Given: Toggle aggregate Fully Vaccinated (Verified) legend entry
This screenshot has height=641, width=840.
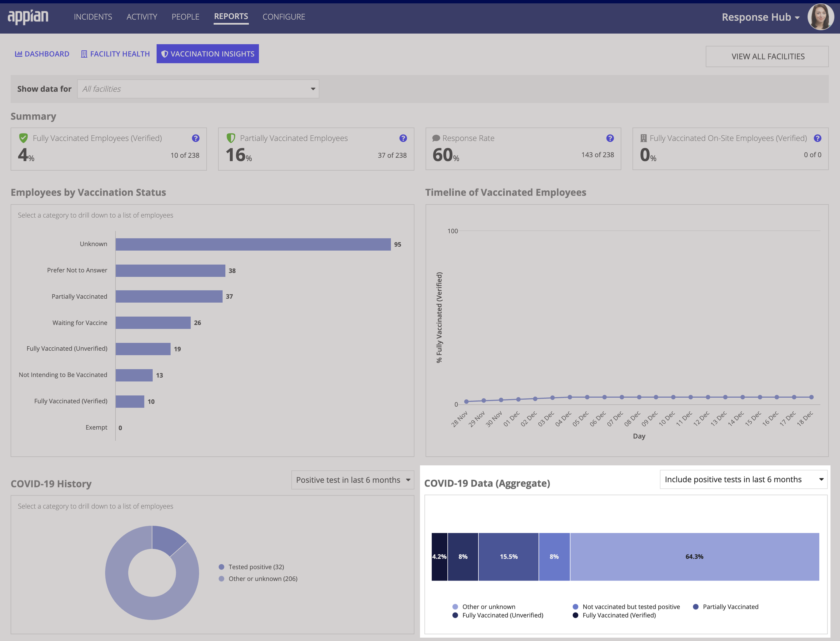Looking at the screenshot, I should tap(614, 615).
